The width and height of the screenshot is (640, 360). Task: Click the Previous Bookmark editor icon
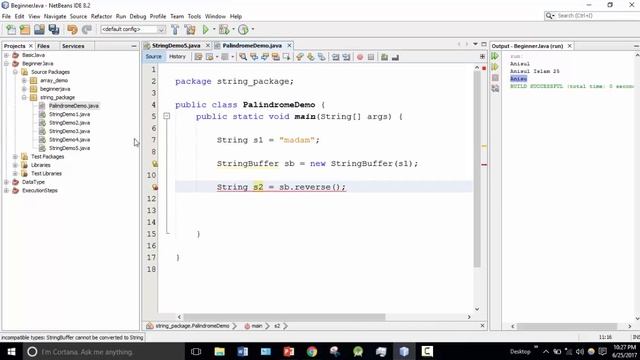point(300,57)
